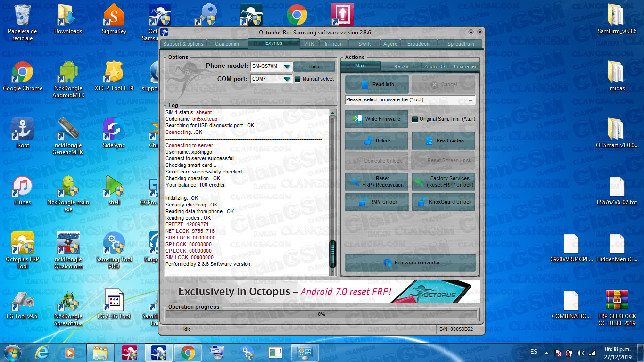
Task: Open the volume icon in system tray
Action: tap(580, 353)
